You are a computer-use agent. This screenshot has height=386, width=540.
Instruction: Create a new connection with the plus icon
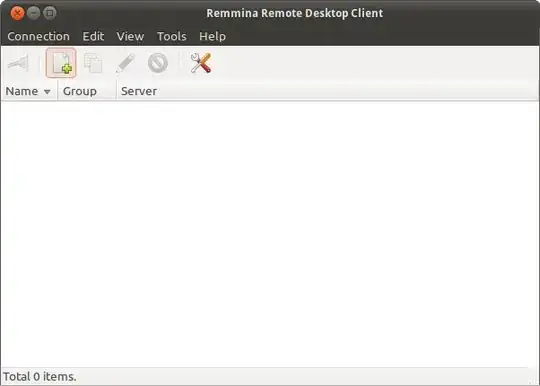[61, 63]
